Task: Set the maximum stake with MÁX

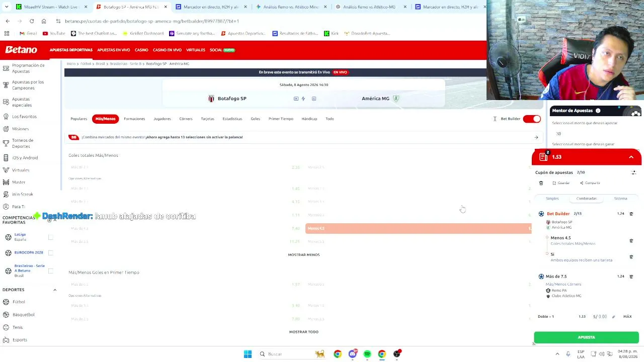Action: (627, 317)
